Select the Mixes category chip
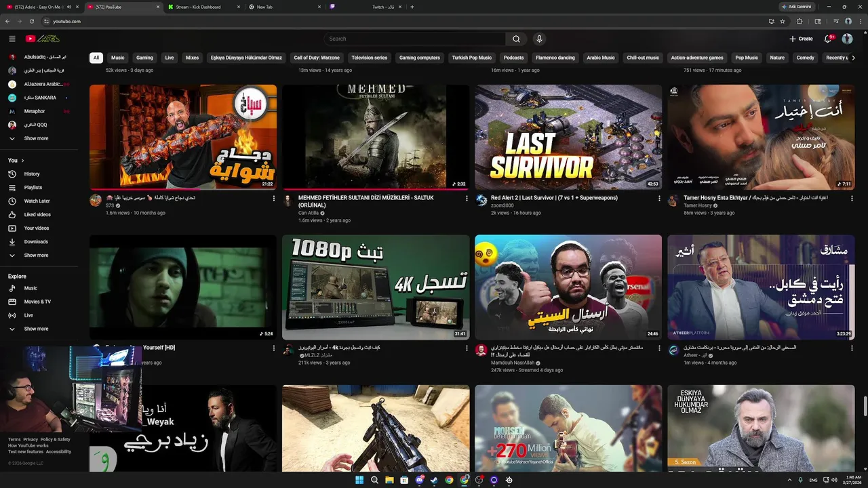This screenshot has width=868, height=488. (x=193, y=58)
